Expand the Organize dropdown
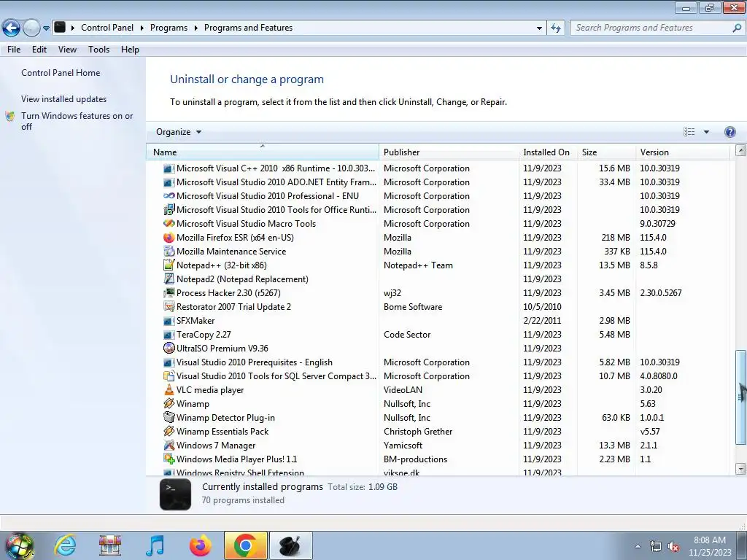 tap(179, 132)
